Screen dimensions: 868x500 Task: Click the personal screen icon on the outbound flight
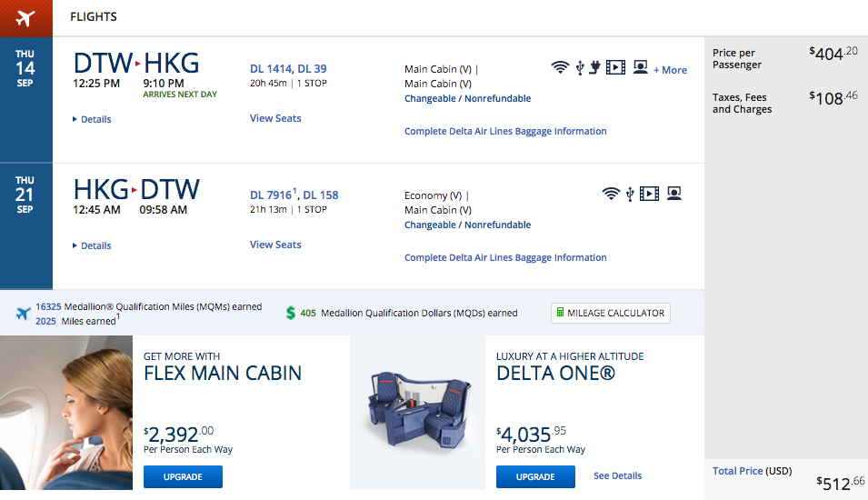(x=640, y=67)
